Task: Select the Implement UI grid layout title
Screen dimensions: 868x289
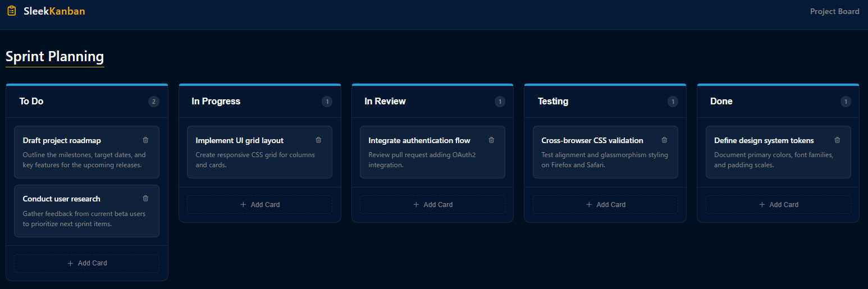Action: [x=240, y=140]
